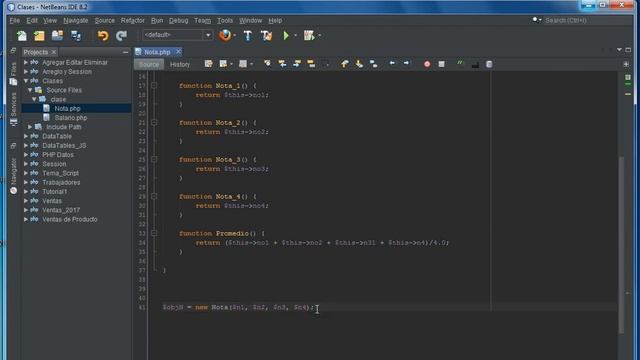Click the Clean and Build icon
640x360 pixels.
coord(266,36)
